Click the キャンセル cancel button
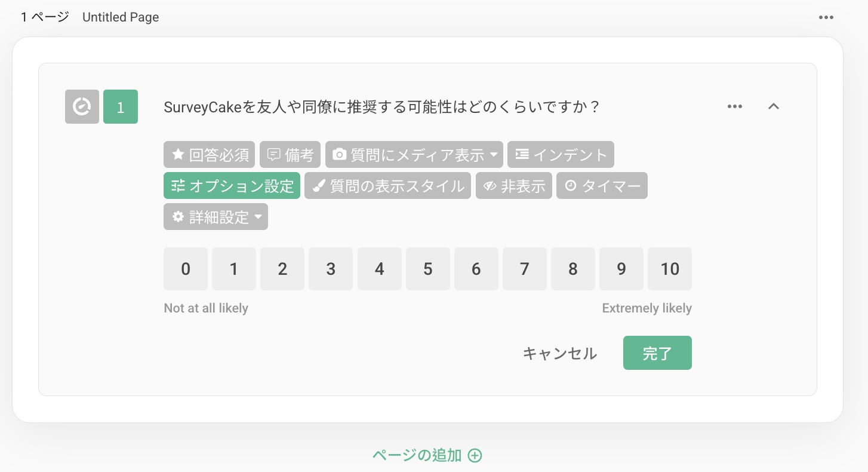868x472 pixels. (560, 353)
